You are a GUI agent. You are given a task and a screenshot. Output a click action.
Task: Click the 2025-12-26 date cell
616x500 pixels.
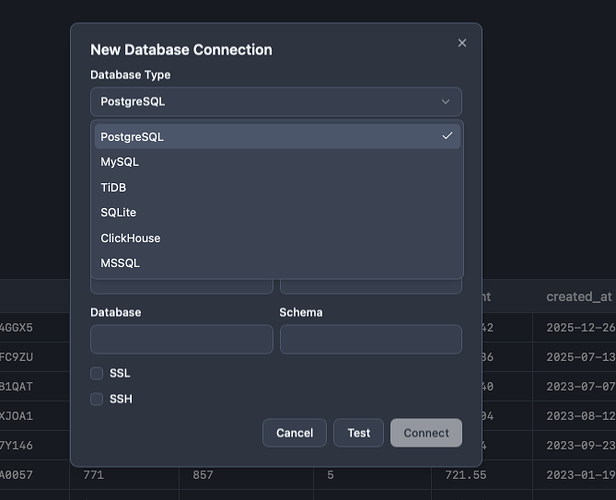pos(579,328)
